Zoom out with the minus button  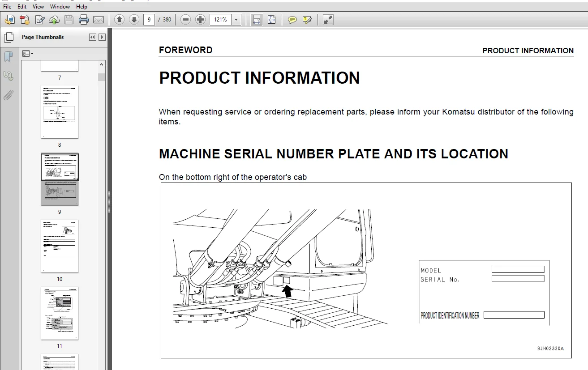pos(186,20)
